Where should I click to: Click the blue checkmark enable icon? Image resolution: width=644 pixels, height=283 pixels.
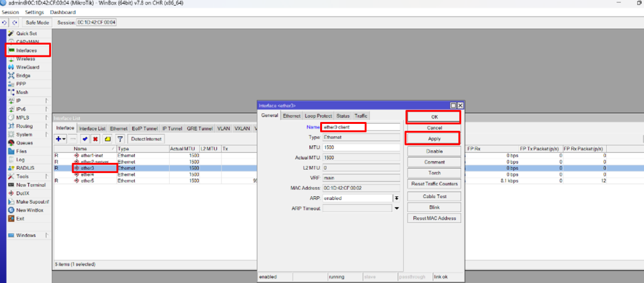[85, 138]
